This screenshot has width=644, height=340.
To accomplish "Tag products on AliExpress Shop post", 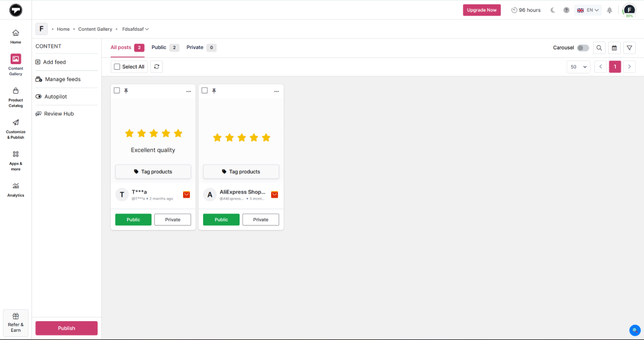I will point(241,172).
